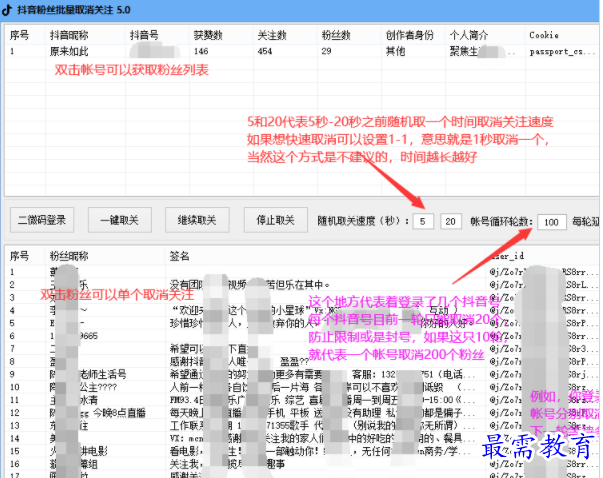Image resolution: width=603 pixels, height=478 pixels.
Task: Click the 帐号循环轮数 field showing 100
Action: 551,222
